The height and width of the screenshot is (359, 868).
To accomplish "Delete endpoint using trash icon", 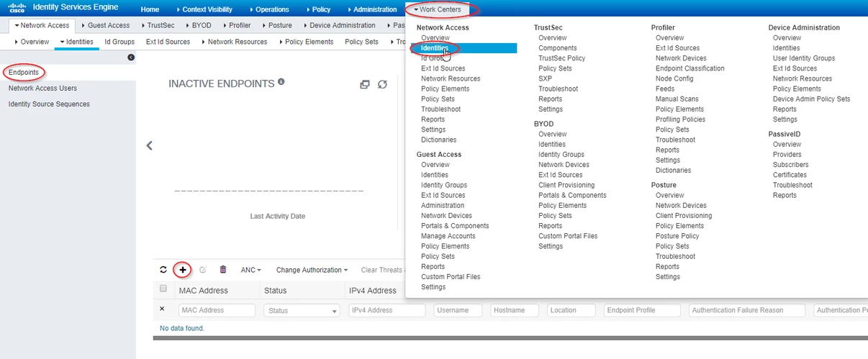I will [x=223, y=270].
